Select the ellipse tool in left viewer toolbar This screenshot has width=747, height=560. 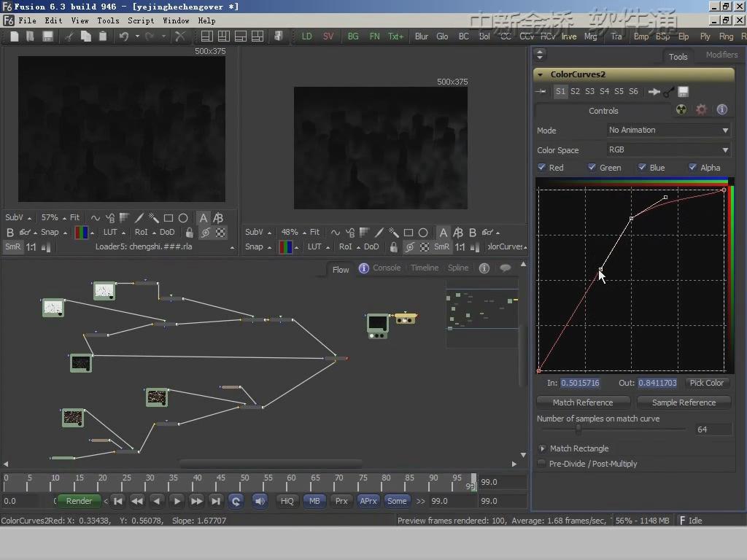183,218
